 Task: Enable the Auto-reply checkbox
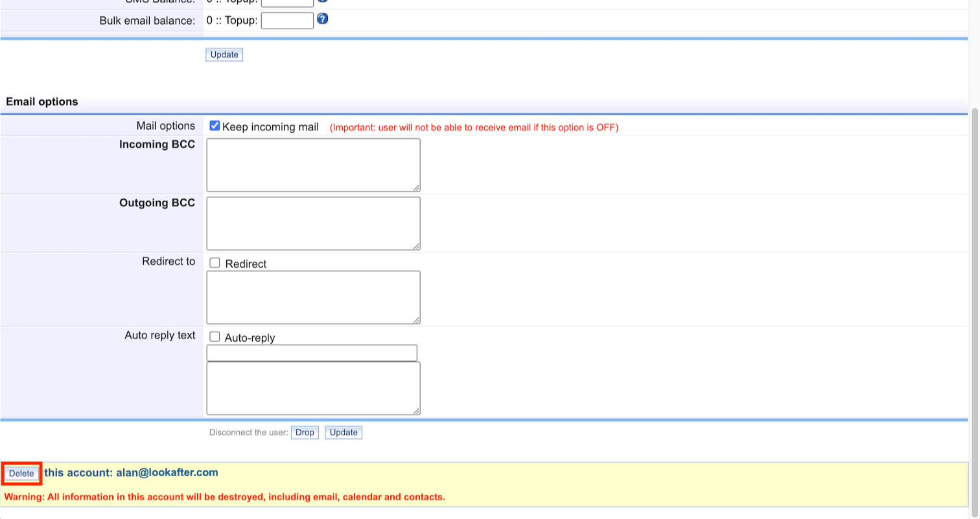click(x=215, y=337)
